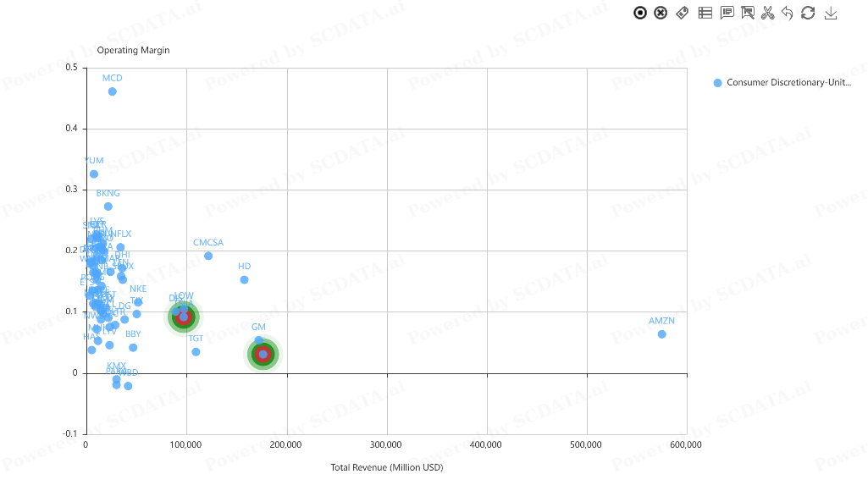The height and width of the screenshot is (485, 868).
Task: Click the undo arrow icon
Action: [x=788, y=13]
